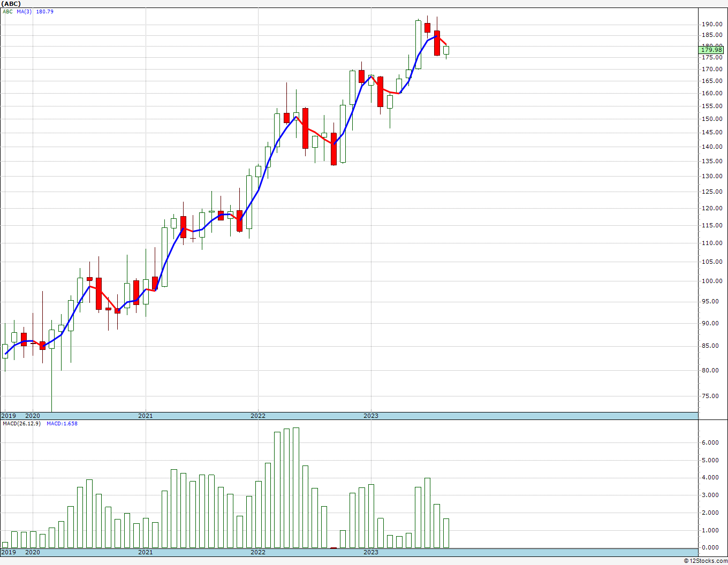Click the 190.00 price axis label
The image size is (728, 565).
711,25
